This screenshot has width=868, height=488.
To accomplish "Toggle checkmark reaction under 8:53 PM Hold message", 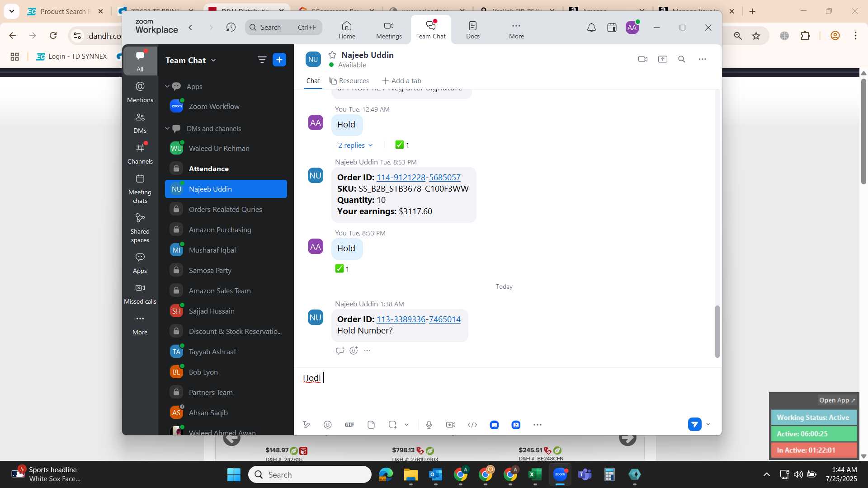I will click(x=342, y=269).
